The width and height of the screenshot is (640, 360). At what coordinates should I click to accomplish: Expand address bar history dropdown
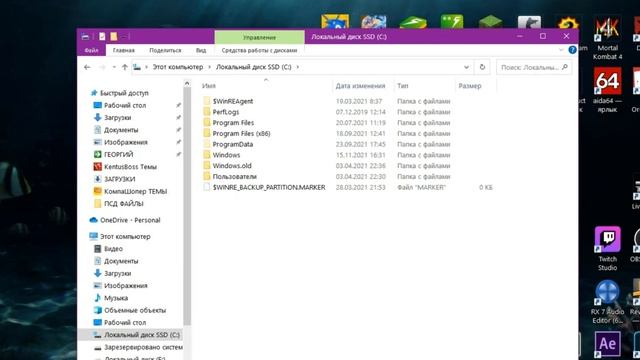(466, 67)
